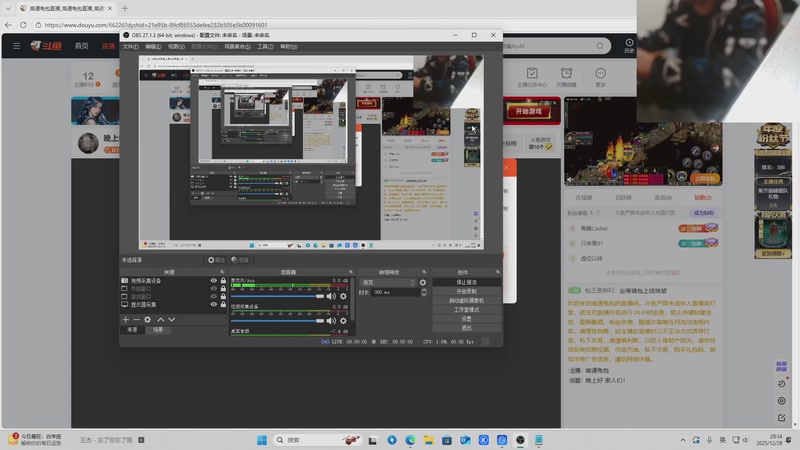
Task: Move selected source up with the arrow
Action: (161, 319)
